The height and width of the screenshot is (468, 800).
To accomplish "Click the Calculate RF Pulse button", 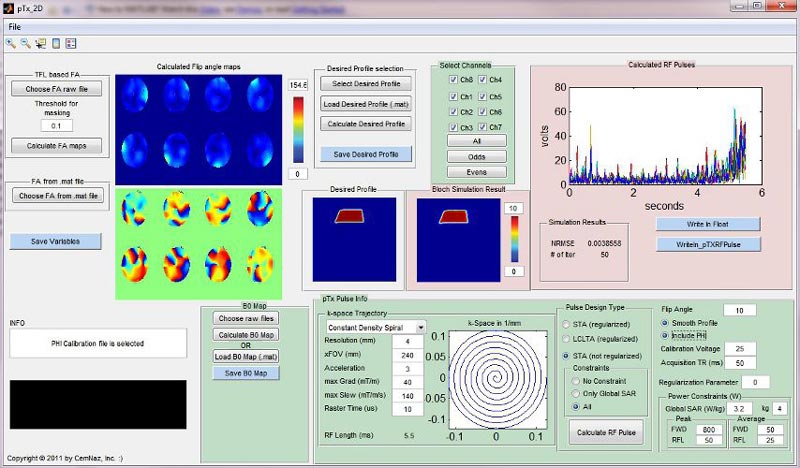I will (606, 432).
